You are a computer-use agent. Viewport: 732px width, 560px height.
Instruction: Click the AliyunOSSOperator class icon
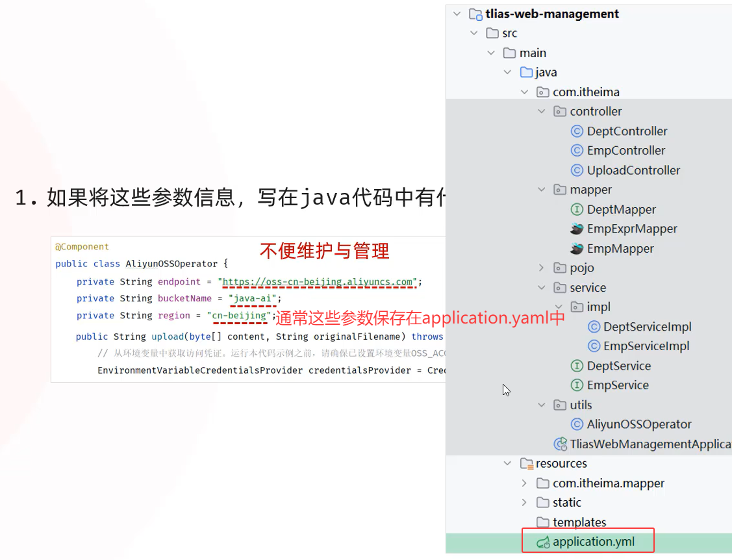577,424
